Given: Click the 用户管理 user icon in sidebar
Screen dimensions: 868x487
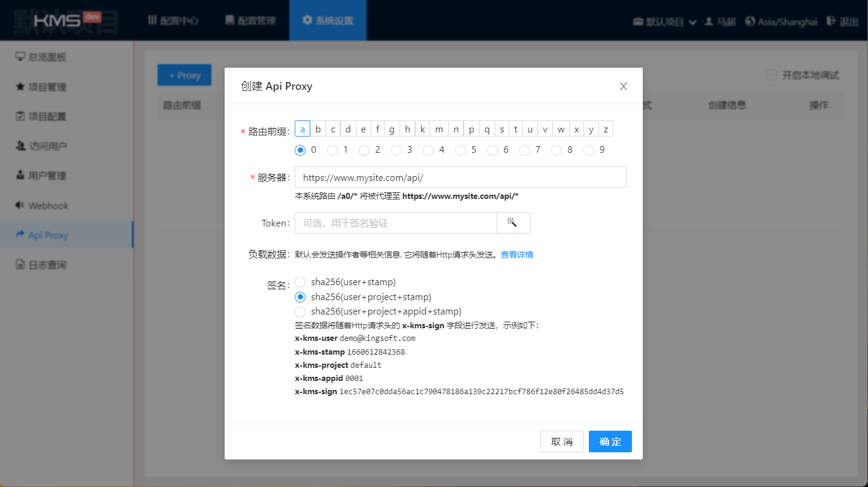Looking at the screenshot, I should [20, 176].
